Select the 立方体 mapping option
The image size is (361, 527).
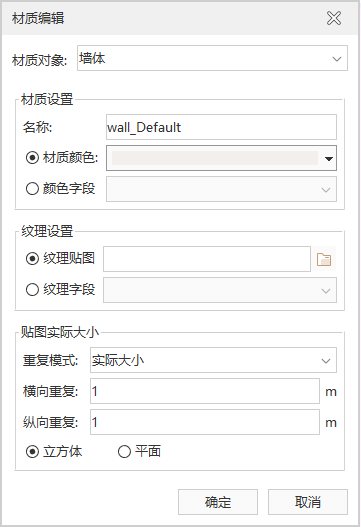pyautogui.click(x=32, y=451)
